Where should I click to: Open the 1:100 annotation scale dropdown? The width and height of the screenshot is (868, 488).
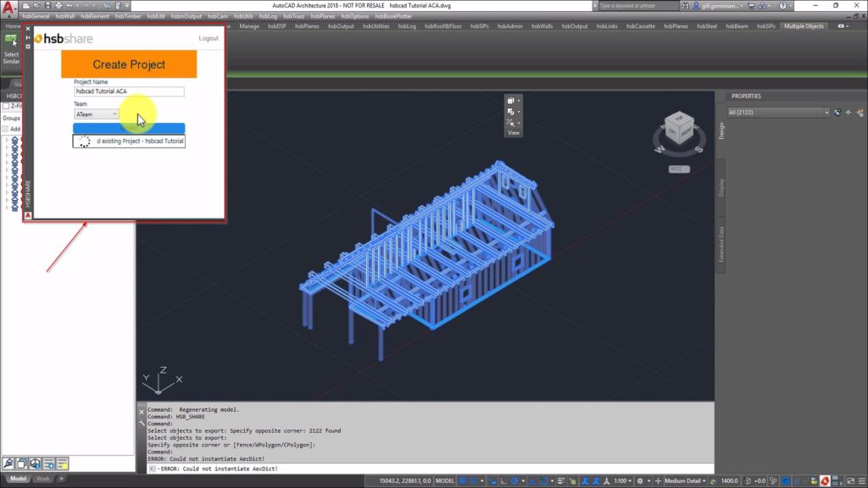click(x=623, y=481)
